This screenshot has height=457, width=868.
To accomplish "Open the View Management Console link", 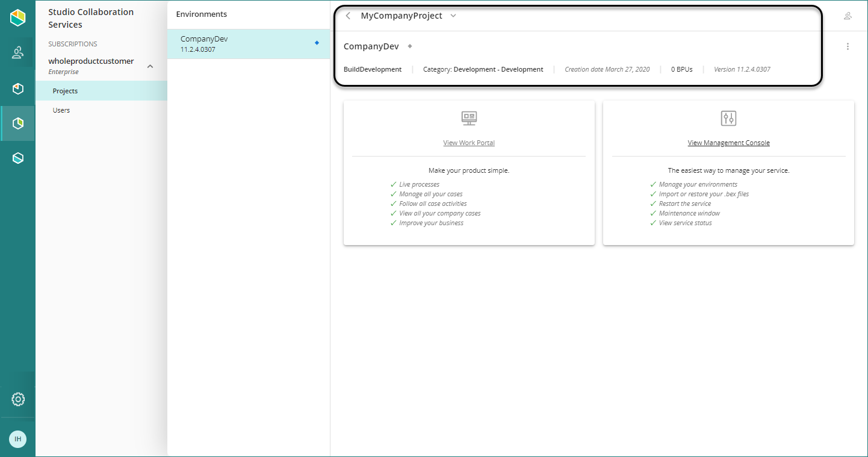I will [728, 143].
